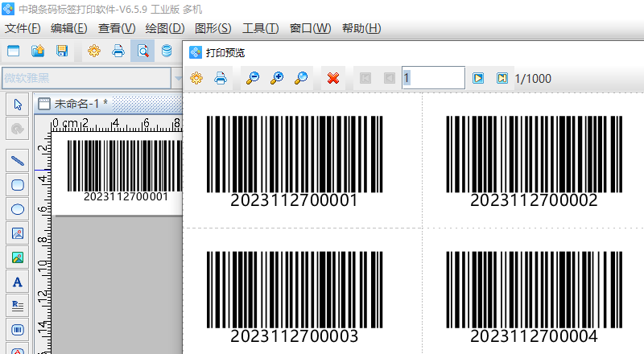Screen dimensions: 644x354
Task: Select the rich text tool
Action: [x=17, y=306]
